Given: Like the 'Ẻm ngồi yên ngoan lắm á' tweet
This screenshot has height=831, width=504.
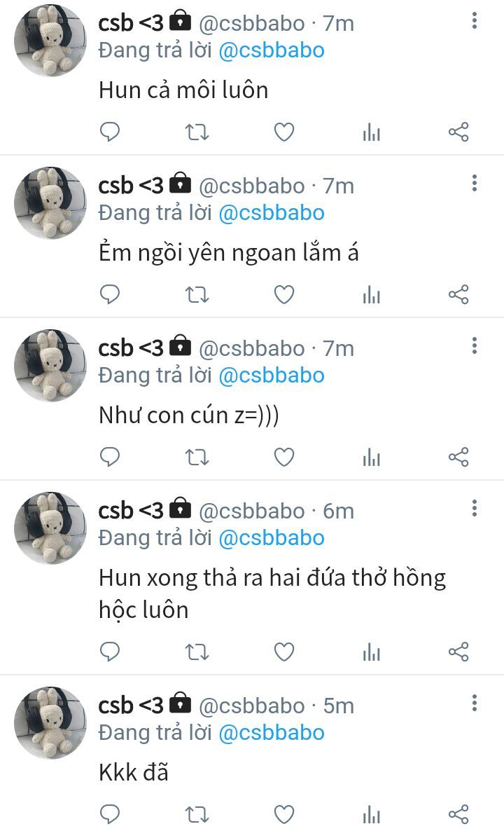Looking at the screenshot, I should 283,295.
